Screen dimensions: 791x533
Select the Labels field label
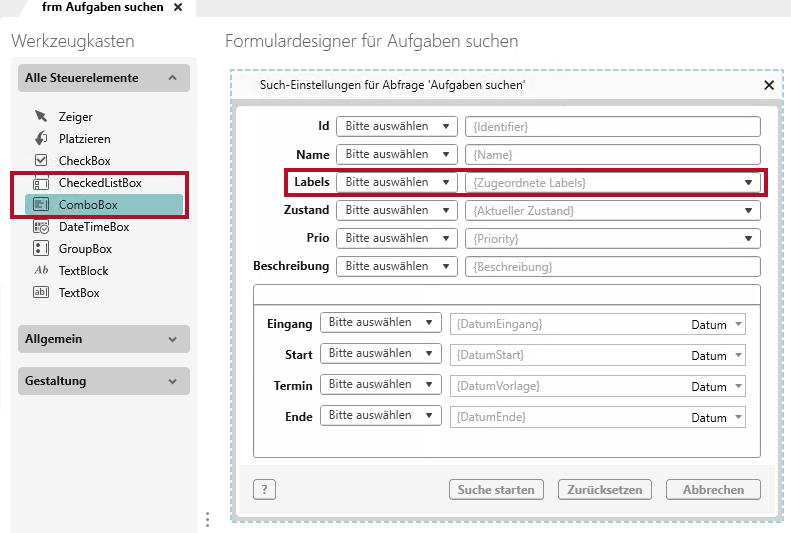(312, 182)
